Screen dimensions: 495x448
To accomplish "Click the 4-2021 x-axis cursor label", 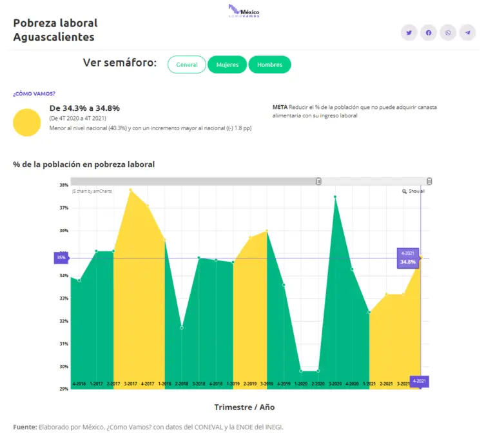I will 419,382.
